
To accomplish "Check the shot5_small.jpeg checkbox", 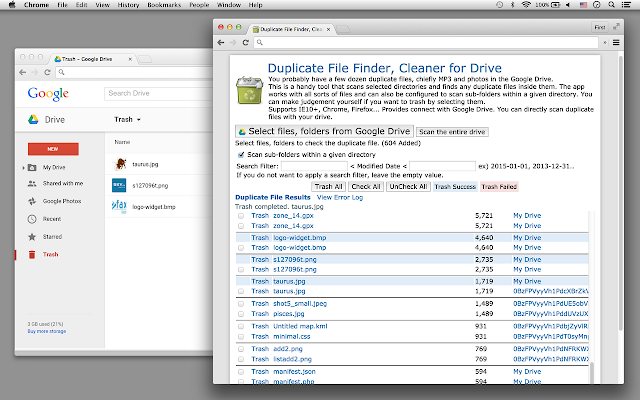I will click(241, 304).
